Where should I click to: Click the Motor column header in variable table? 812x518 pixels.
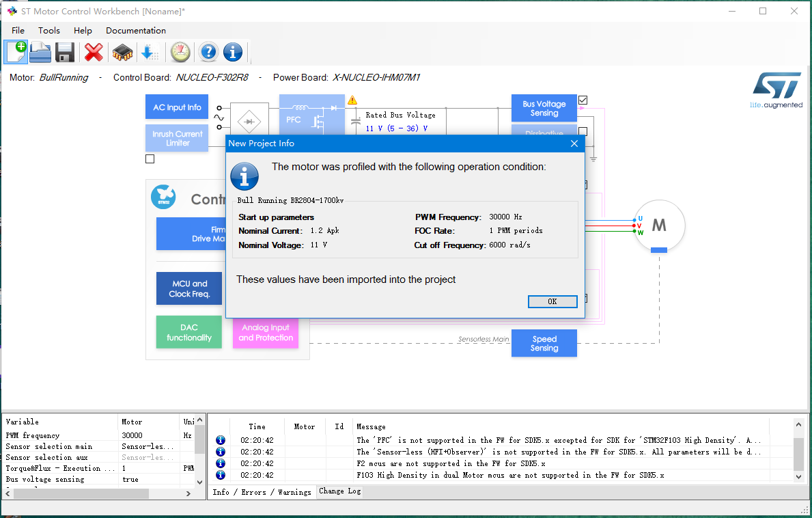pyautogui.click(x=149, y=422)
